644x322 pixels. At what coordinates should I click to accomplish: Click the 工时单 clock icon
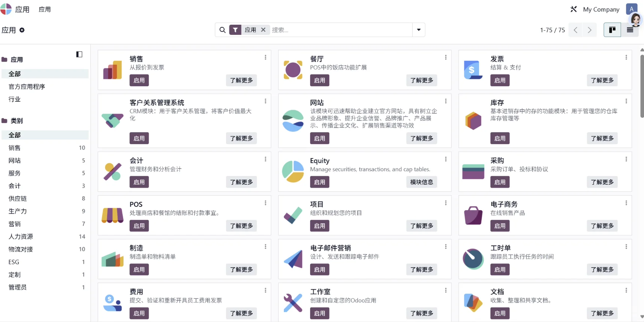pyautogui.click(x=473, y=259)
